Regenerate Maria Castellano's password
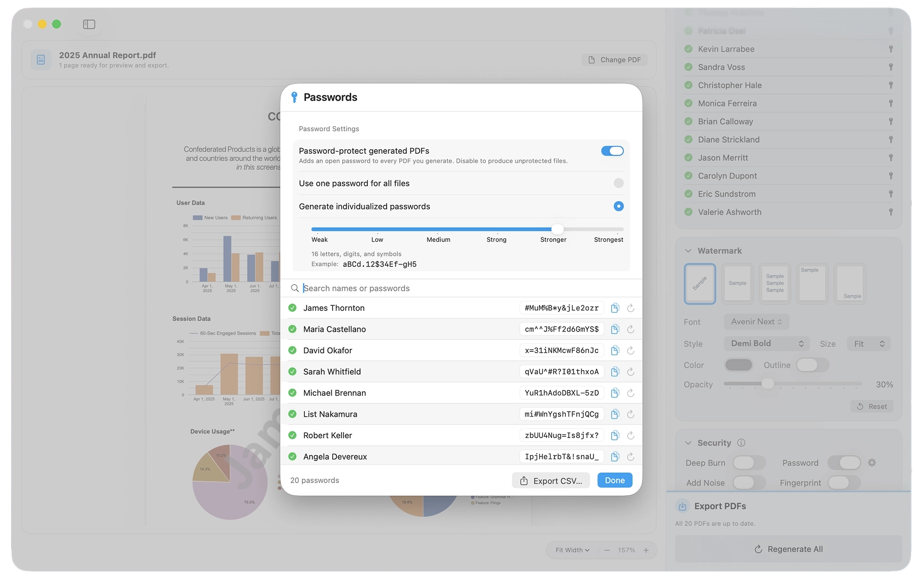924x581 pixels. point(631,329)
